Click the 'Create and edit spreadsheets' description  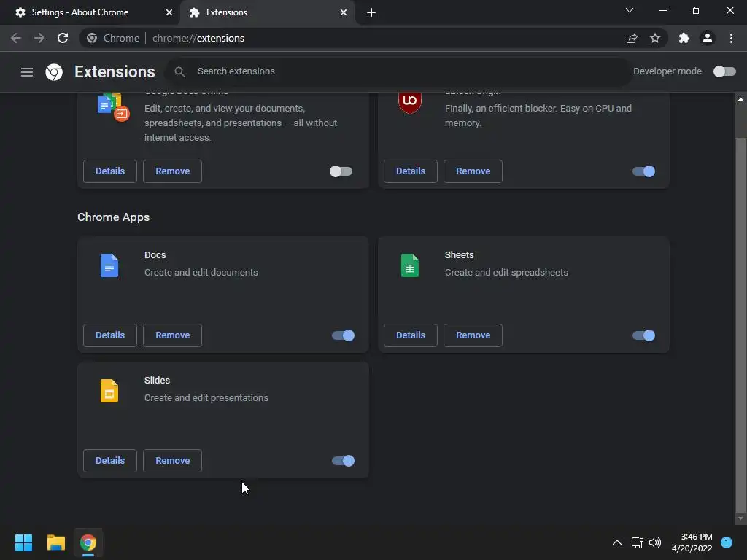[506, 273]
